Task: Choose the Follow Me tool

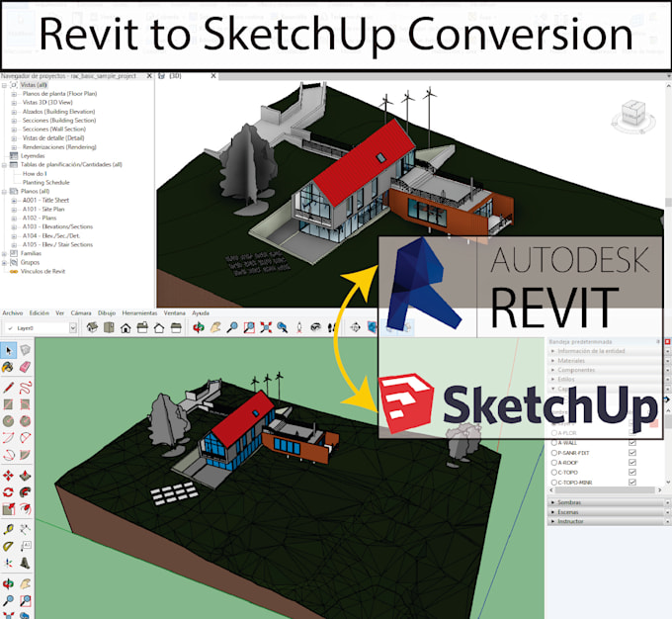Action: coord(26,492)
